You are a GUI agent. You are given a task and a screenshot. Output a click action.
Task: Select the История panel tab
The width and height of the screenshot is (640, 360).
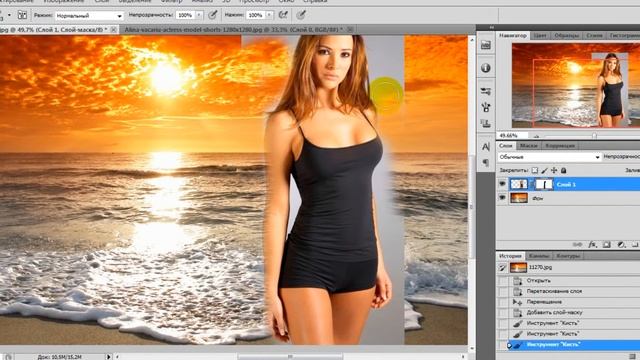(x=510, y=256)
